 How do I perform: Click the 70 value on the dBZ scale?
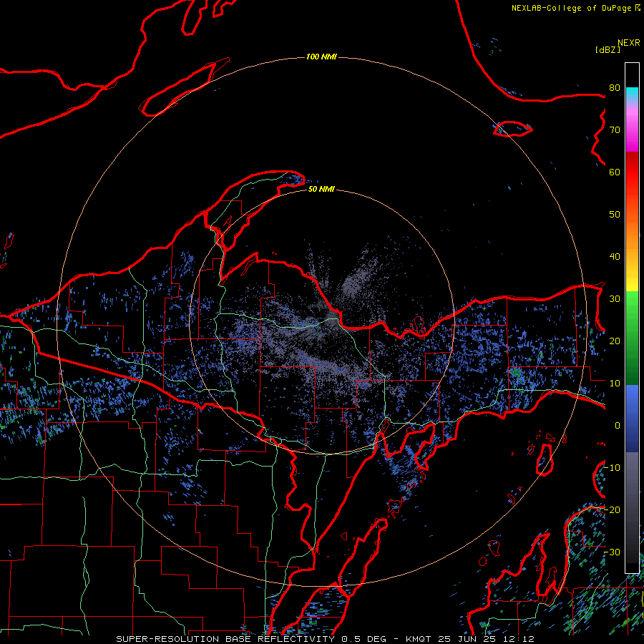pos(615,130)
